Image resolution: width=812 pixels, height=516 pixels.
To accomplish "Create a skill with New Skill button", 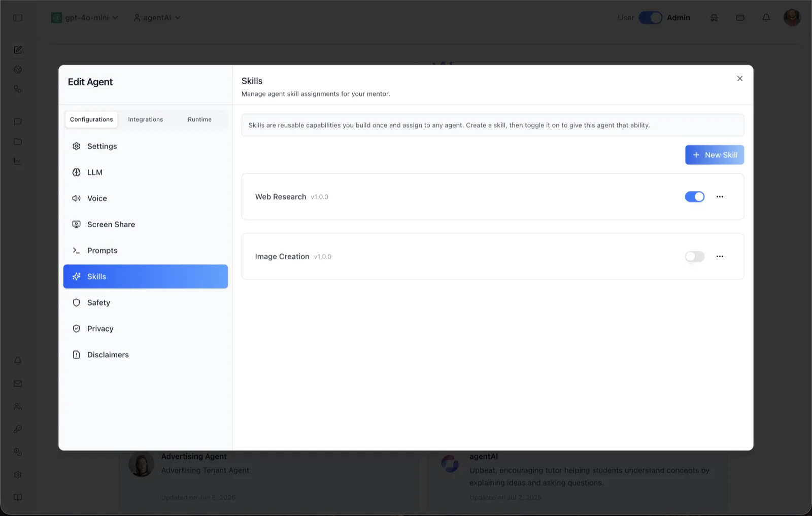I will (x=715, y=155).
